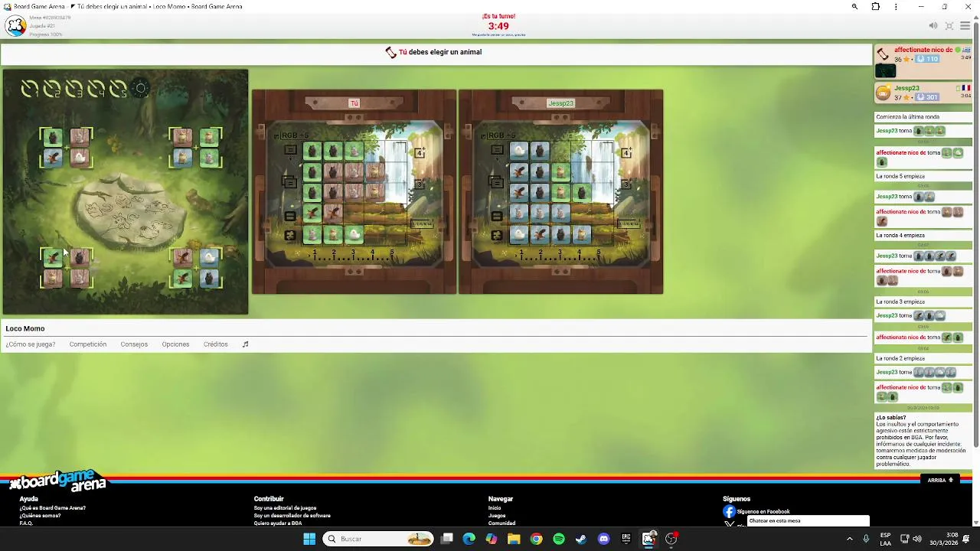Open the Competición tab
The image size is (980, 551).
coord(88,344)
